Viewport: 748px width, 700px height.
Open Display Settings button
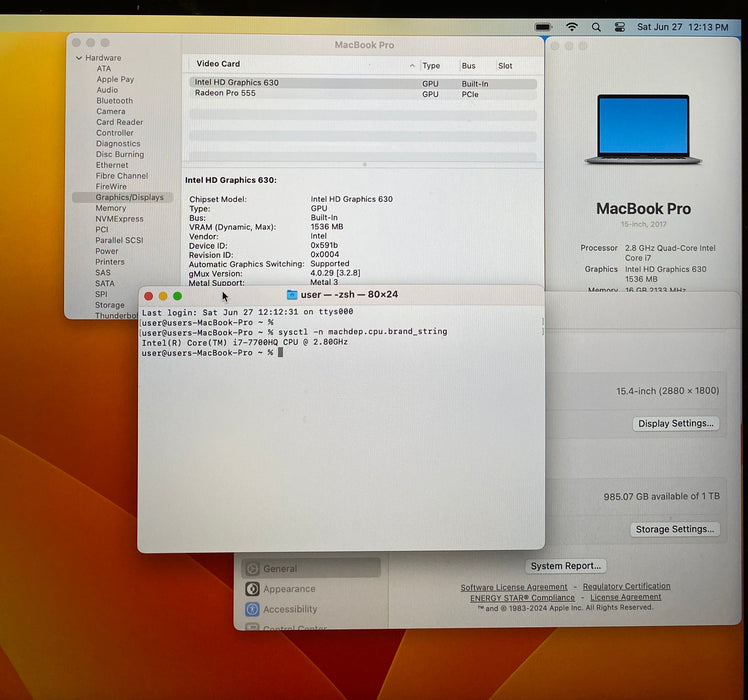(x=675, y=424)
